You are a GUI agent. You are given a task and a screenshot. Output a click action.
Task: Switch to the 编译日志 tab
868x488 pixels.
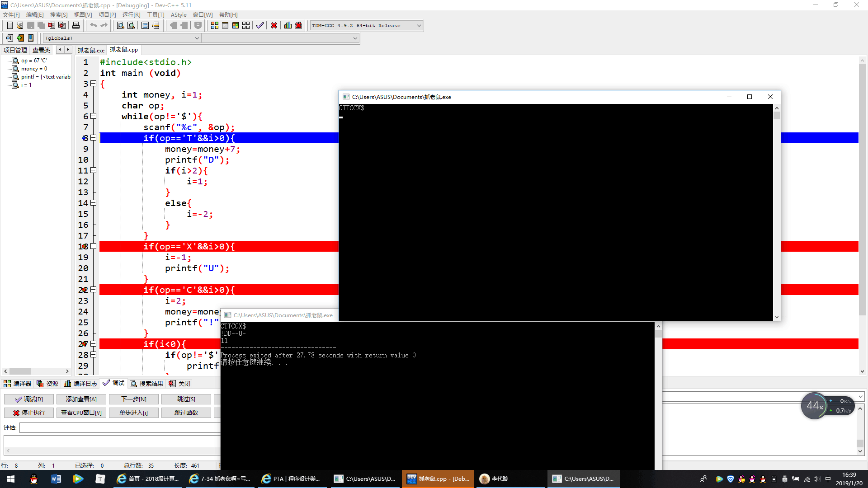tap(80, 384)
